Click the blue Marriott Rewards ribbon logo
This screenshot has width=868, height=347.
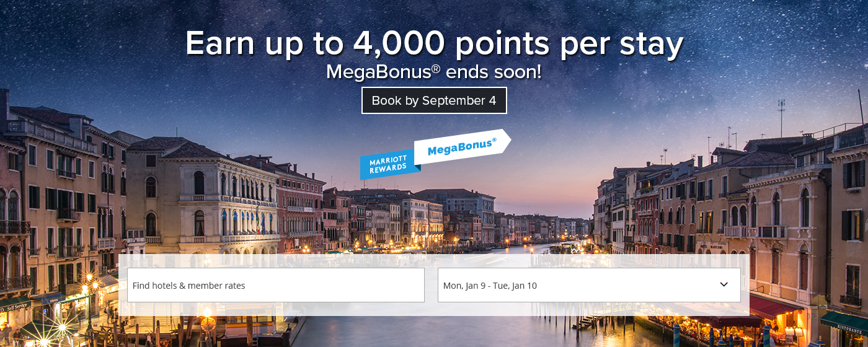(x=389, y=165)
